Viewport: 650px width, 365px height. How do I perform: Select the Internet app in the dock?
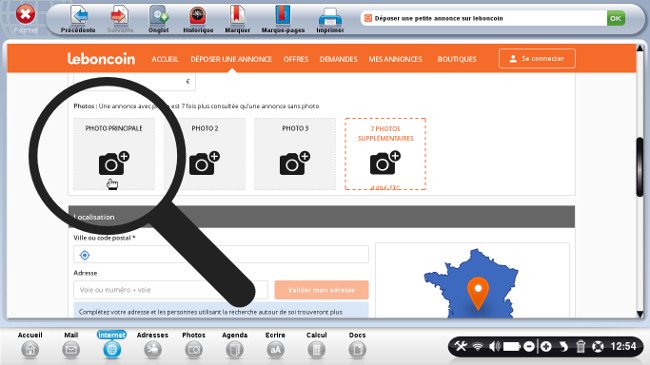(112, 345)
